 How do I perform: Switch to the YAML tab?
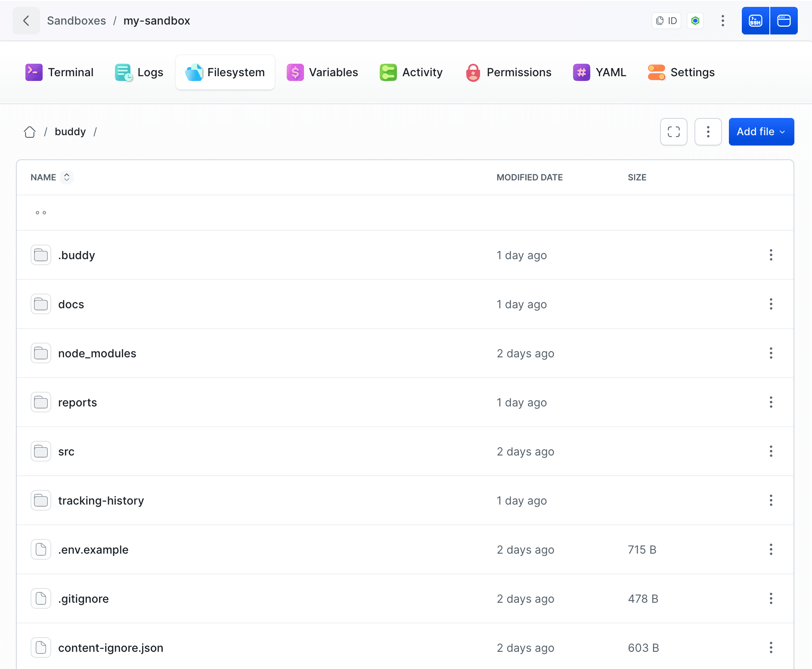pyautogui.click(x=599, y=72)
